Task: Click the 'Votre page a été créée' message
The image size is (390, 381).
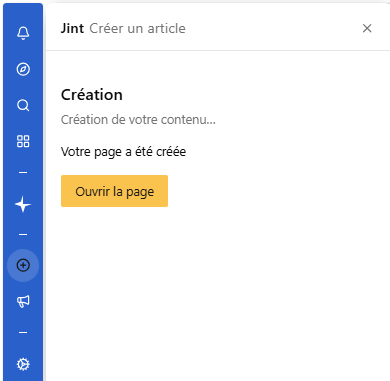Action: pos(123,152)
